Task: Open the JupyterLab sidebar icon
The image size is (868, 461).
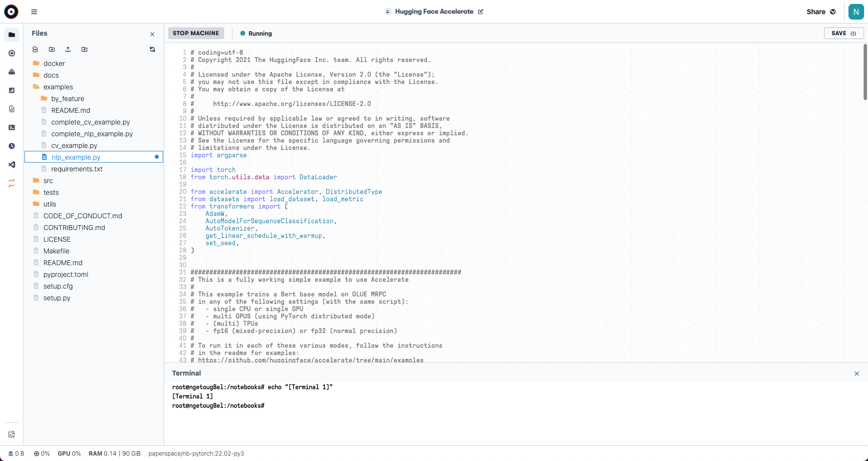Action: point(12,183)
